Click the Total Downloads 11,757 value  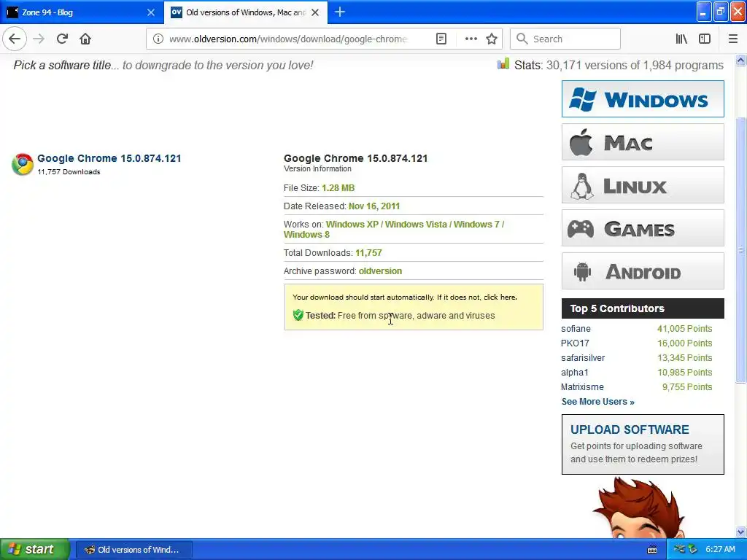pyautogui.click(x=368, y=253)
